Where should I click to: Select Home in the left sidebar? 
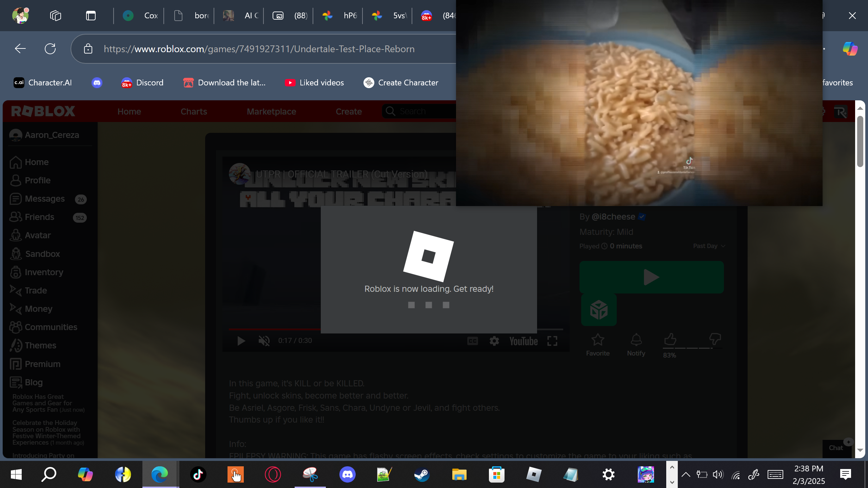(29, 162)
